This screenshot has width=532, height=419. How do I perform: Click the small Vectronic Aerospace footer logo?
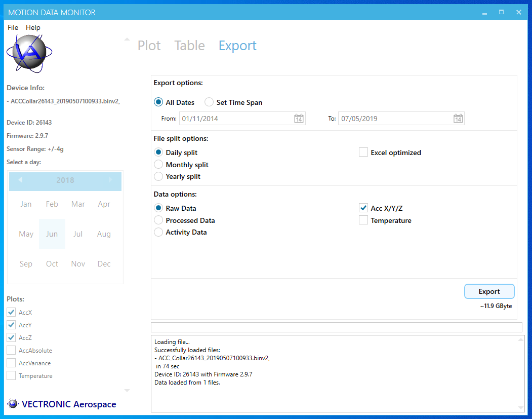tap(13, 404)
